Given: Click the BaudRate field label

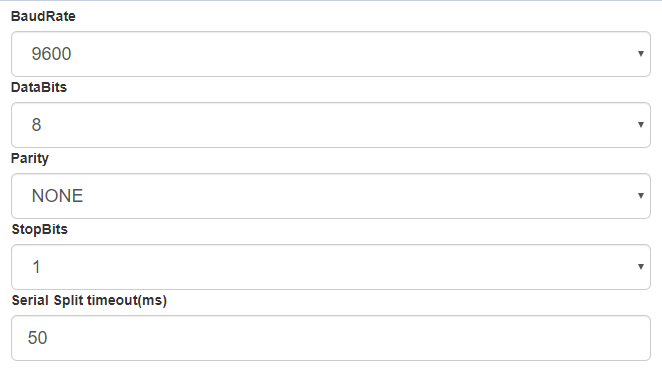Looking at the screenshot, I should coord(43,16).
